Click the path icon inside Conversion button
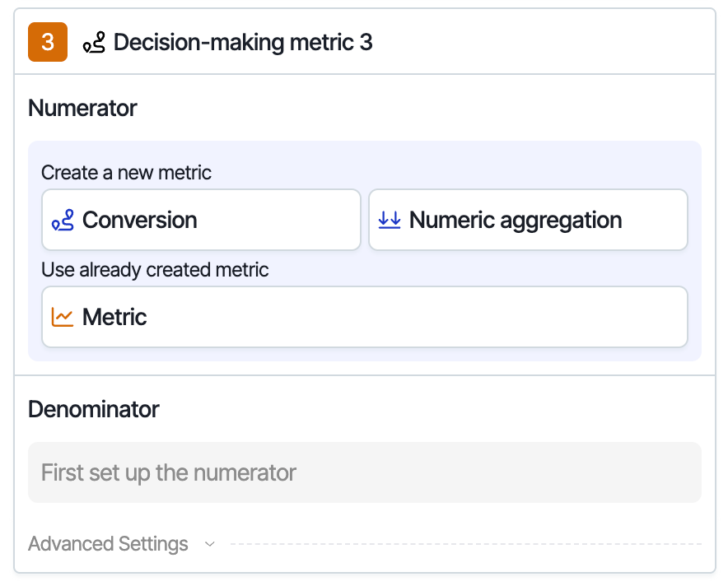Viewport: 728px width, 586px height. coord(63,220)
